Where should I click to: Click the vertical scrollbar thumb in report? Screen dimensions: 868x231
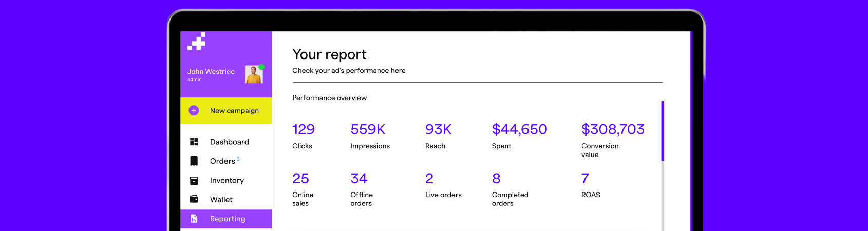pyautogui.click(x=663, y=131)
